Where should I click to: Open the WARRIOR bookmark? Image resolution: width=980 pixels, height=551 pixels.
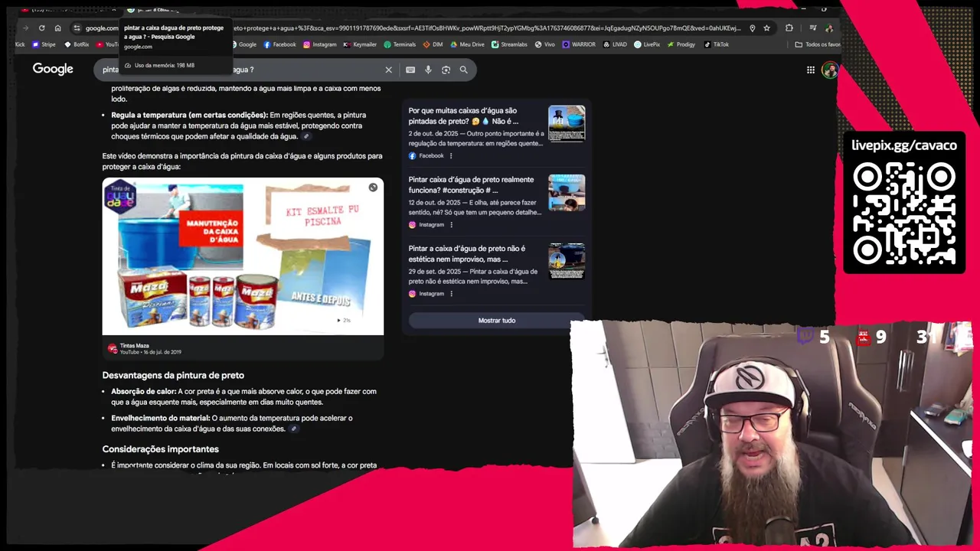(x=579, y=44)
